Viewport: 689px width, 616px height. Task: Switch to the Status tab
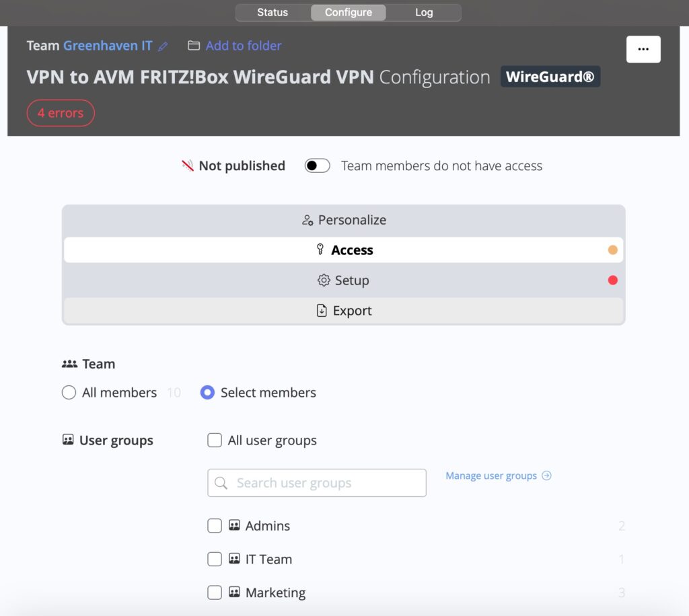(273, 12)
